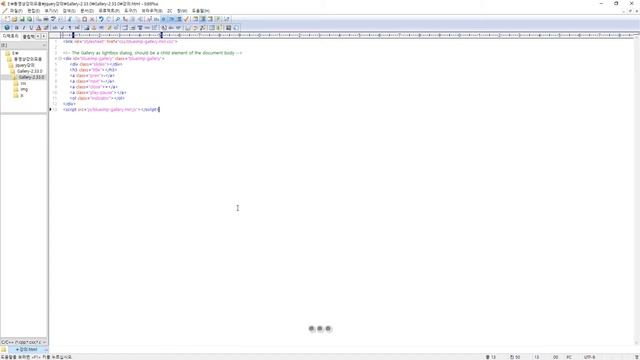Click the link rel stylesheet code line
The height and width of the screenshot is (360, 640).
click(x=120, y=42)
